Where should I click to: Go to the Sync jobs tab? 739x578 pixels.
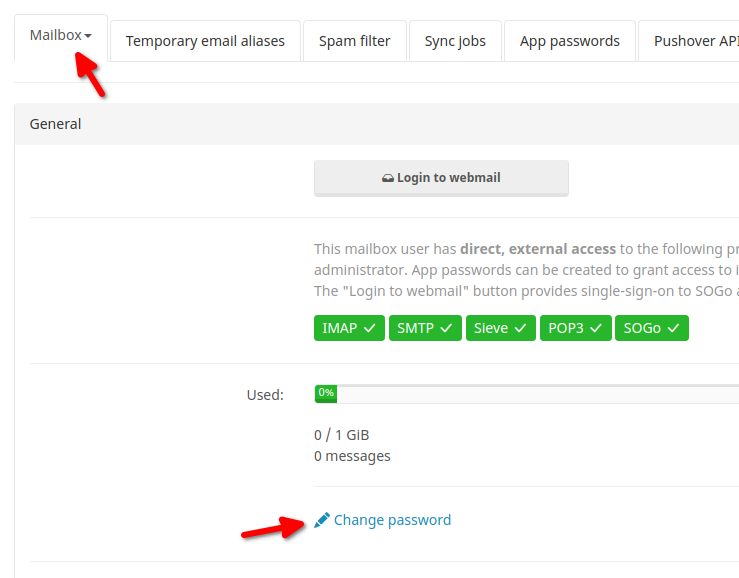pos(455,41)
